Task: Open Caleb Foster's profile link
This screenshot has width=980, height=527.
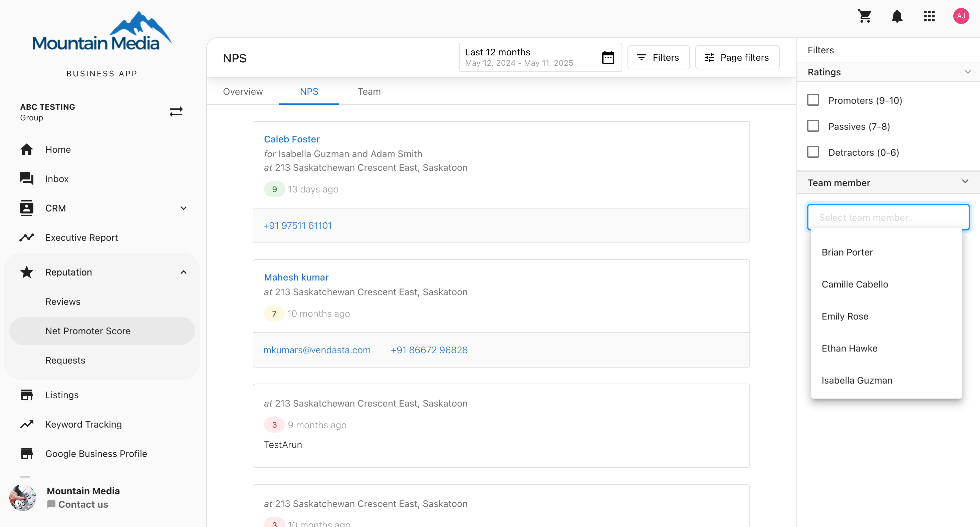Action: pyautogui.click(x=292, y=139)
